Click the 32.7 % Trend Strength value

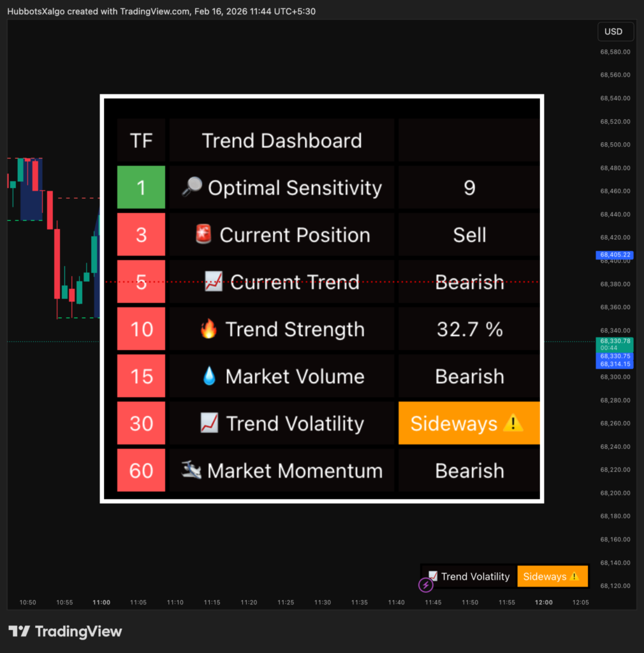[x=469, y=329]
